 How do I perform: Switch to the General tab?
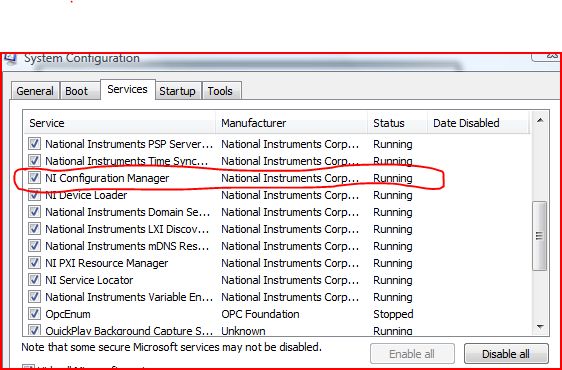(x=35, y=91)
